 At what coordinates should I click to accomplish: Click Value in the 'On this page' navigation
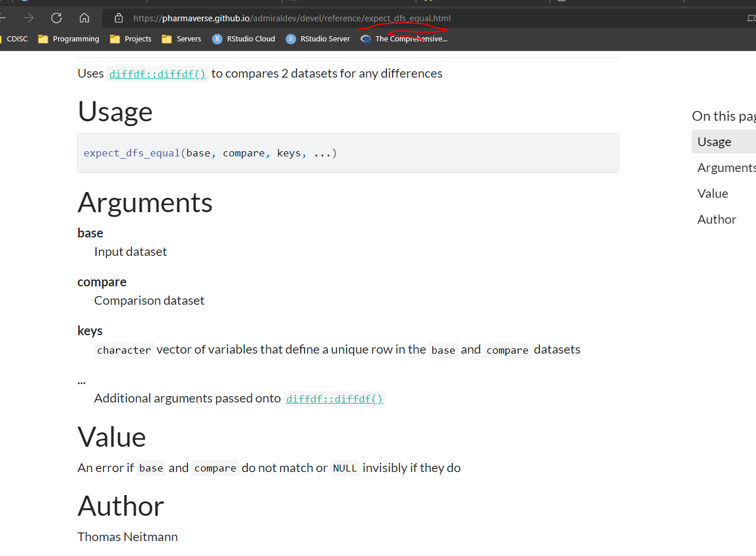(x=712, y=193)
